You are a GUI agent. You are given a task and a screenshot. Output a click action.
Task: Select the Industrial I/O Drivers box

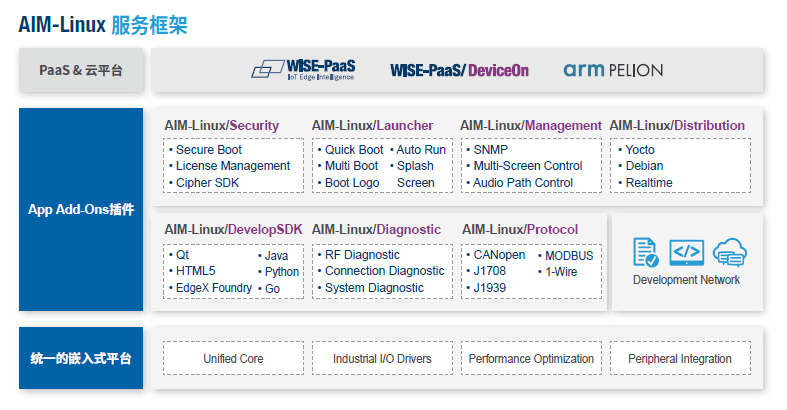[x=382, y=358]
